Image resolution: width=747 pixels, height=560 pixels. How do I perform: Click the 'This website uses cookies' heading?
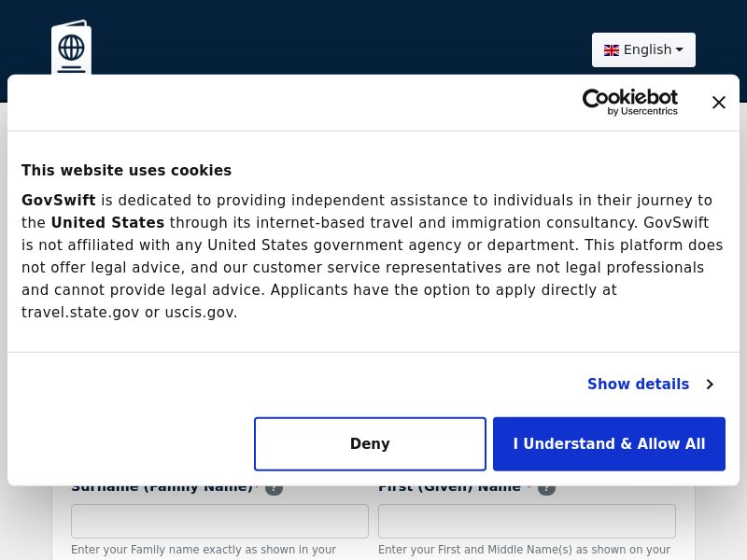pyautogui.click(x=126, y=171)
